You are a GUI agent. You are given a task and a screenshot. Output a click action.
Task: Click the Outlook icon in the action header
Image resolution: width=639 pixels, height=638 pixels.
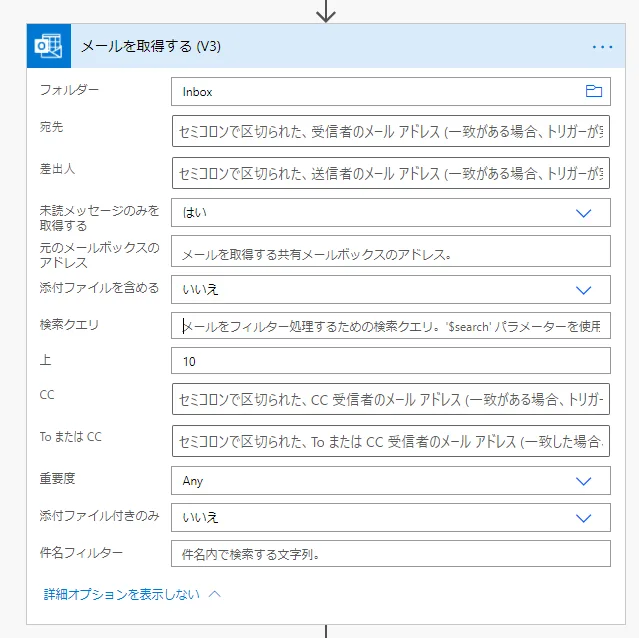click(x=47, y=46)
